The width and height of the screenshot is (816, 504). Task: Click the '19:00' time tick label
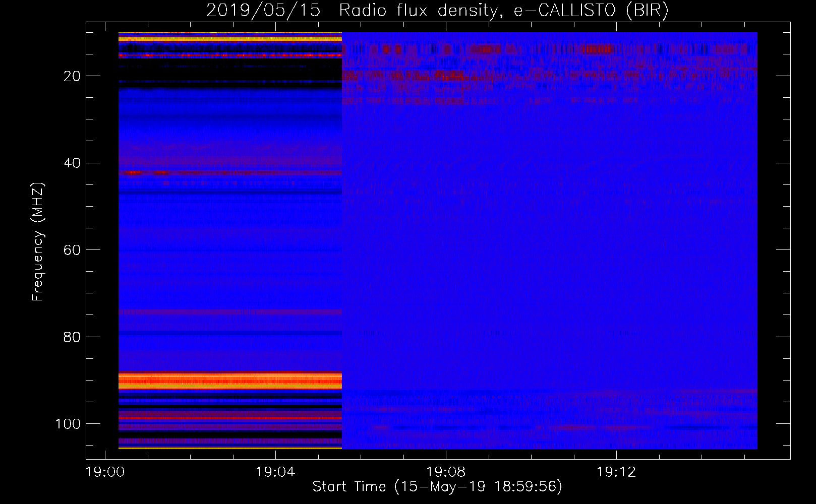(x=105, y=472)
